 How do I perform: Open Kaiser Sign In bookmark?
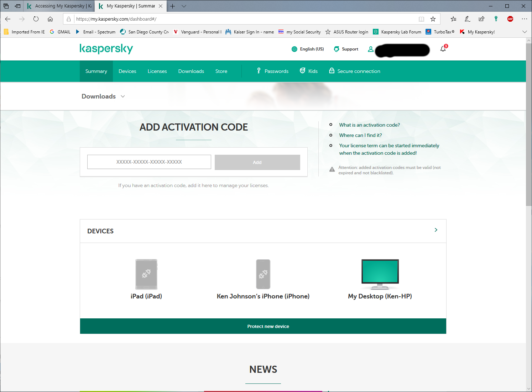250,32
